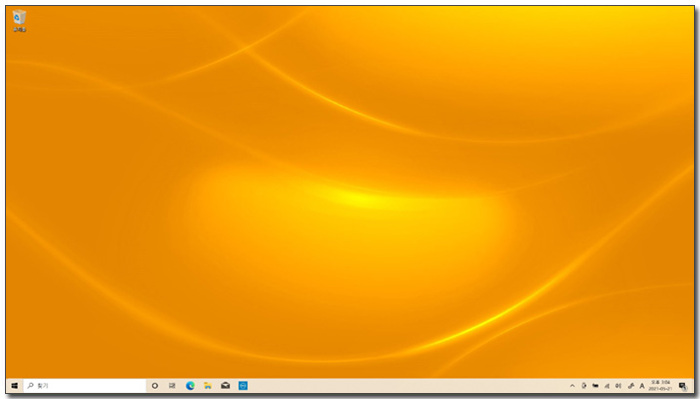This screenshot has height=399, width=700.
Task: Open the network status tray icon
Action: click(607, 386)
